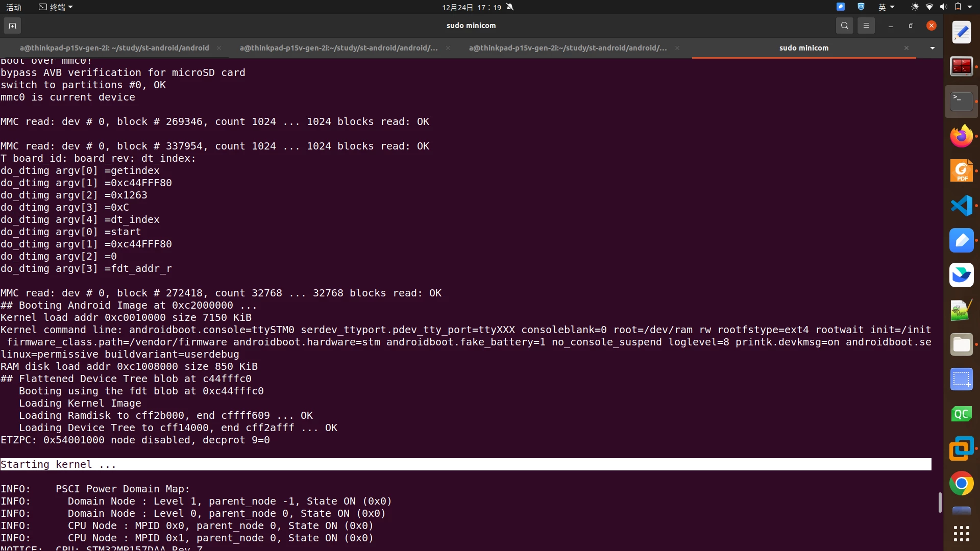Viewport: 980px width, 551px height.
Task: Open the QC application in dock
Action: tap(962, 414)
